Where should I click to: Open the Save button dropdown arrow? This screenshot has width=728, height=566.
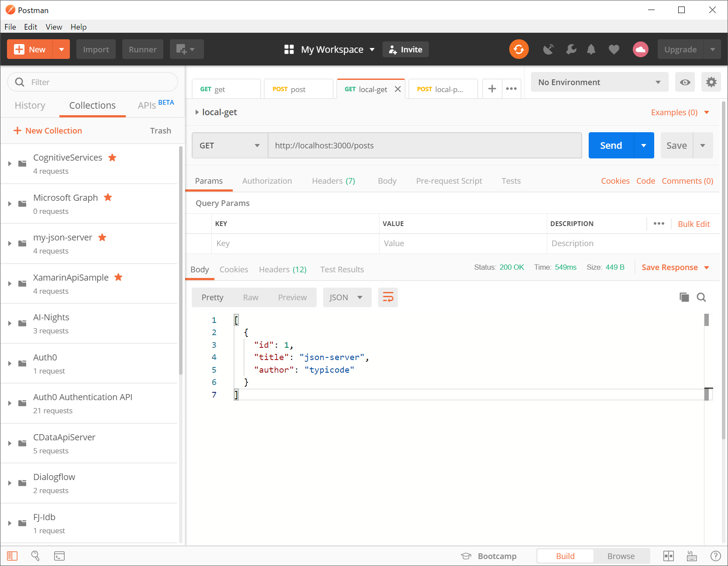click(x=703, y=145)
